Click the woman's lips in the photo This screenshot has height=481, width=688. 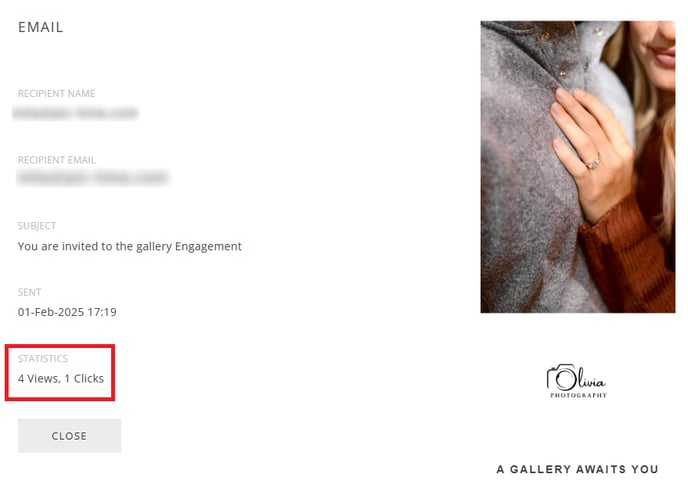point(663,56)
